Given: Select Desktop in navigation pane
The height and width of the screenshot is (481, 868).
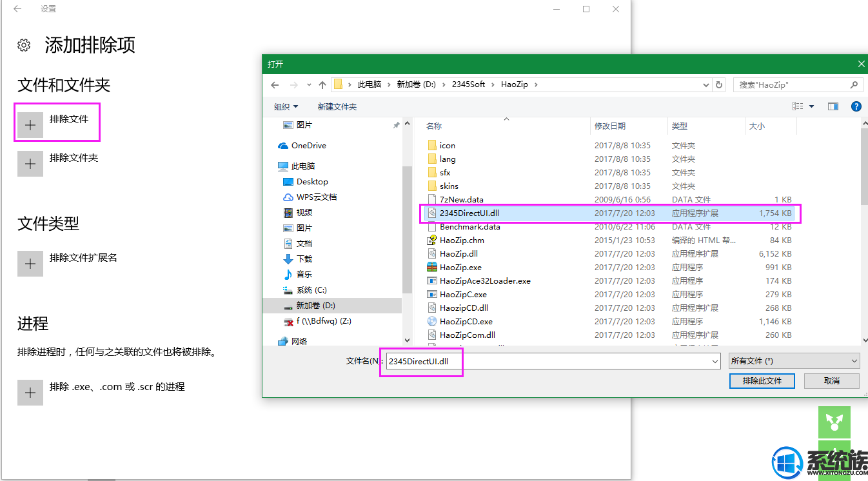Looking at the screenshot, I should click(306, 182).
